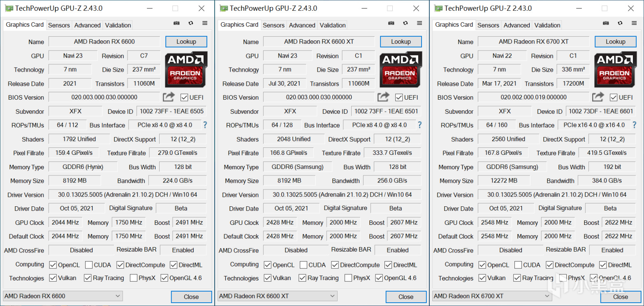Toggle UEFI checkbox in RX 6600 XT window
Viewport: 644px width, 306px height.
[398, 98]
